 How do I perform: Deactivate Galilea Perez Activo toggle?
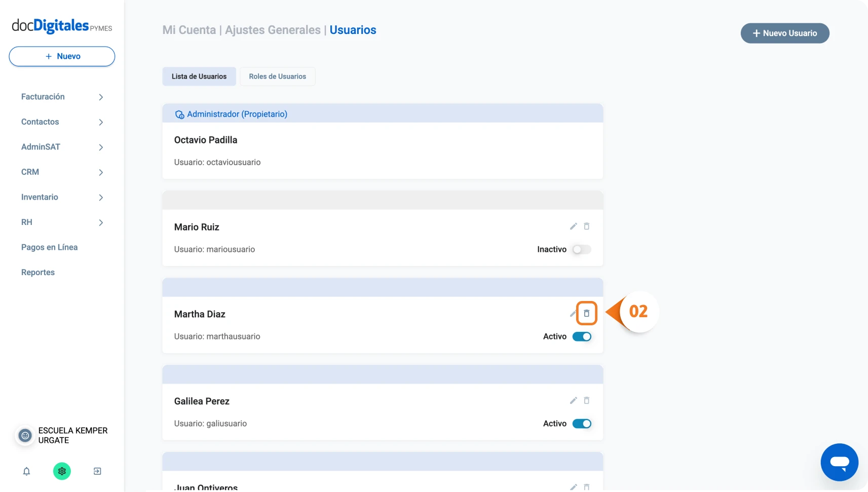coord(582,424)
